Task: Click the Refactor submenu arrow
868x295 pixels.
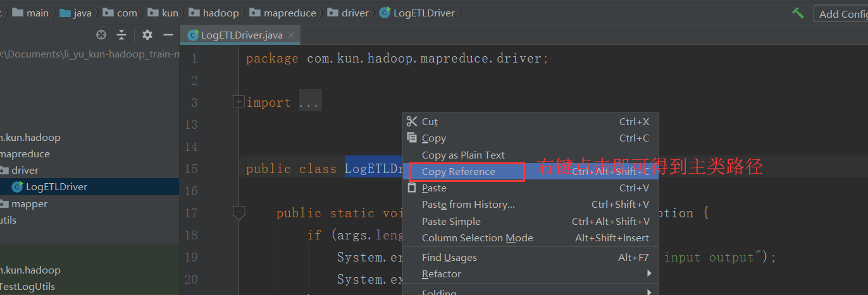Action: 649,274
